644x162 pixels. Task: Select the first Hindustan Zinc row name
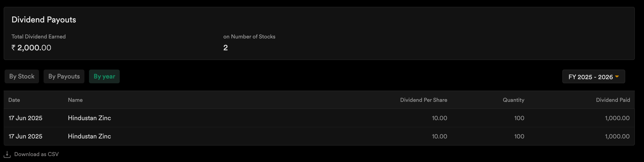click(89, 118)
